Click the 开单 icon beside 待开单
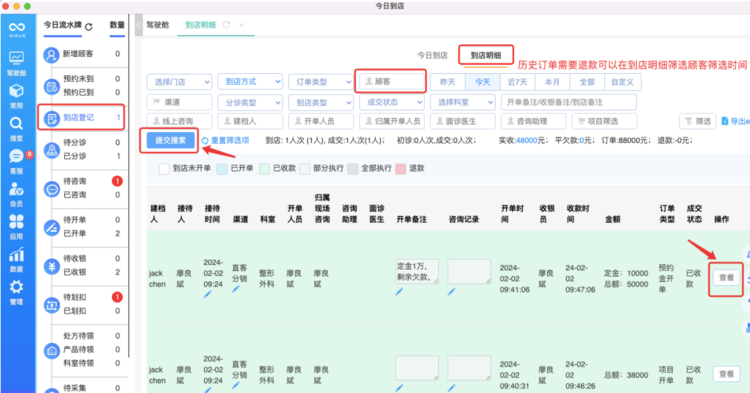Viewport: 750px width, 393px height. coord(51,227)
